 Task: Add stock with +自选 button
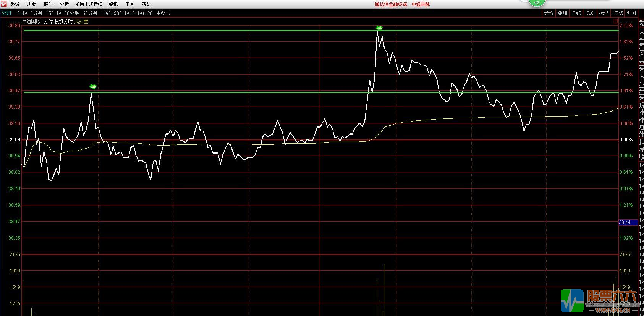[617, 13]
